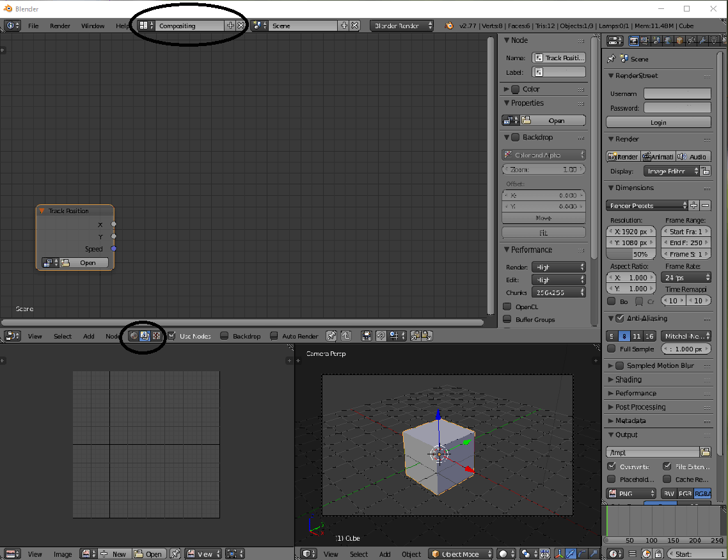Viewport: 728px width, 560px height.
Task: Disable the Overwrite checkbox
Action: (x=612, y=467)
